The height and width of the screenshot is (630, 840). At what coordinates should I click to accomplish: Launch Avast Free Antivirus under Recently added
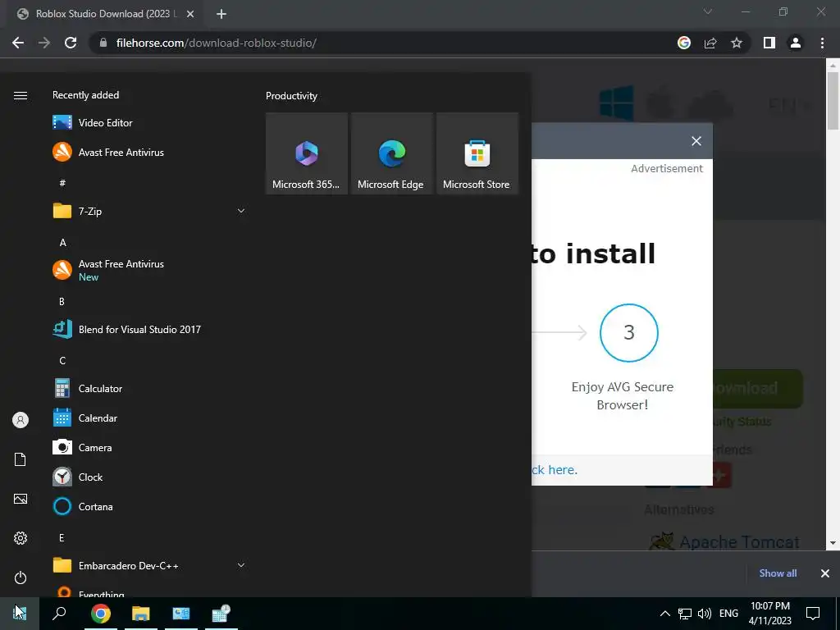point(148,152)
